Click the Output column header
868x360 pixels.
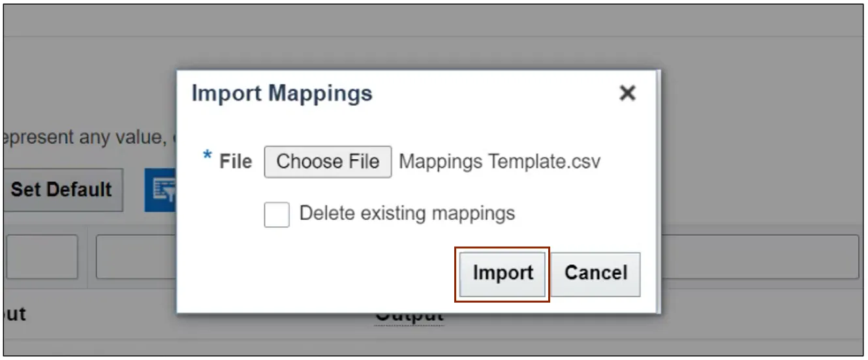pos(409,317)
